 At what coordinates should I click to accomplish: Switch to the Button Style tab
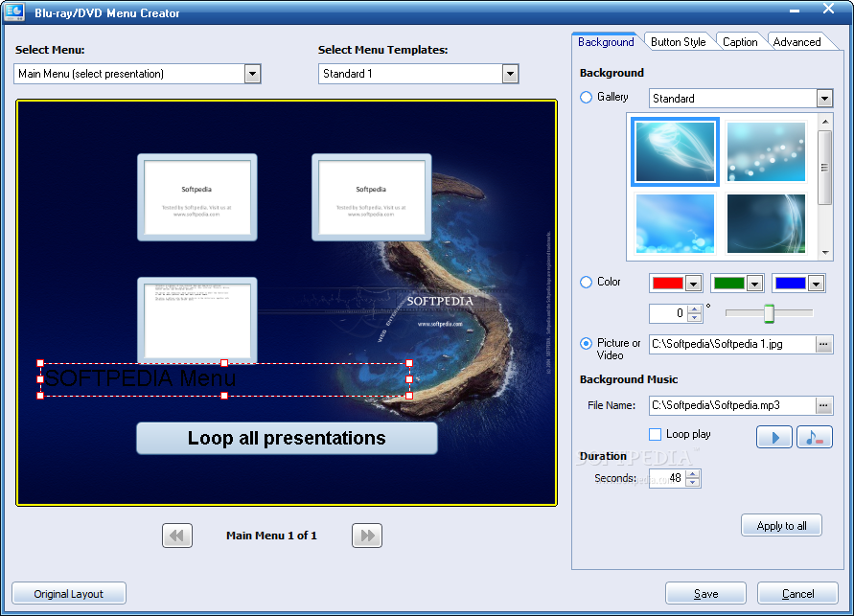[678, 42]
